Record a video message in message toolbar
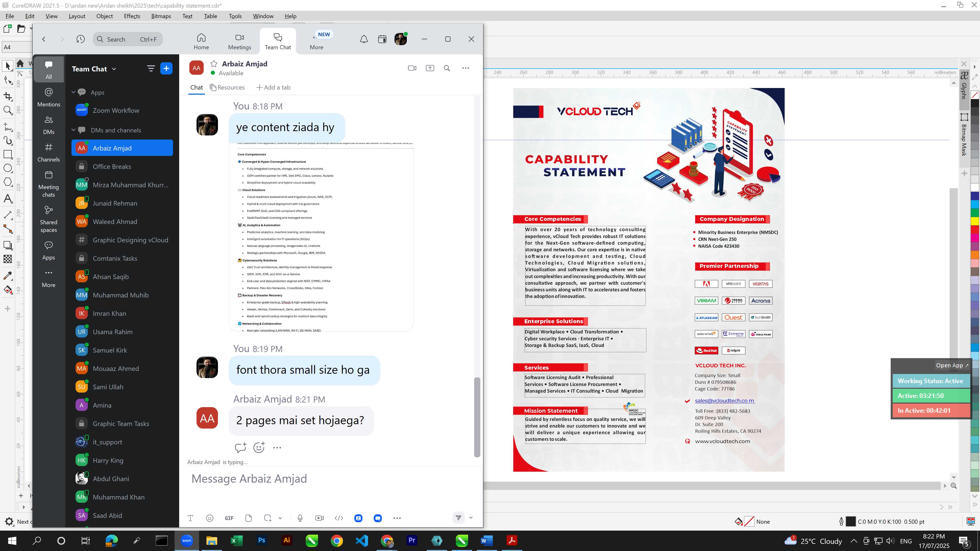This screenshot has height=551, width=980. [x=320, y=518]
